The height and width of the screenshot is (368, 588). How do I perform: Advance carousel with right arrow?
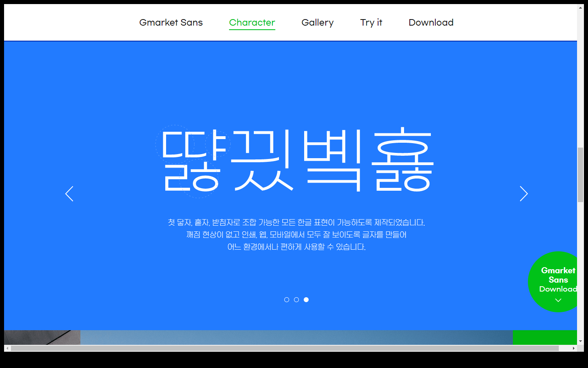coord(524,194)
